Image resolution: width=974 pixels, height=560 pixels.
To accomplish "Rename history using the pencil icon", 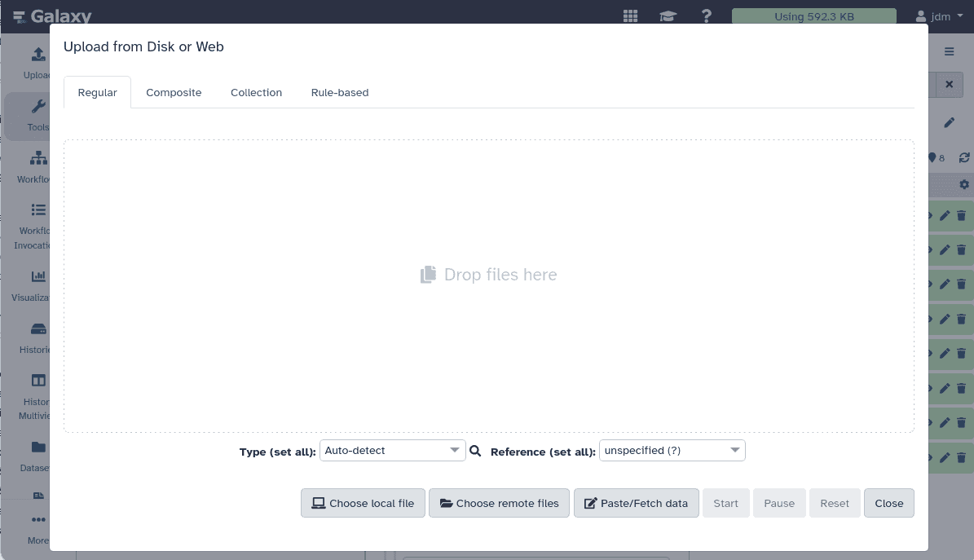I will tap(949, 122).
